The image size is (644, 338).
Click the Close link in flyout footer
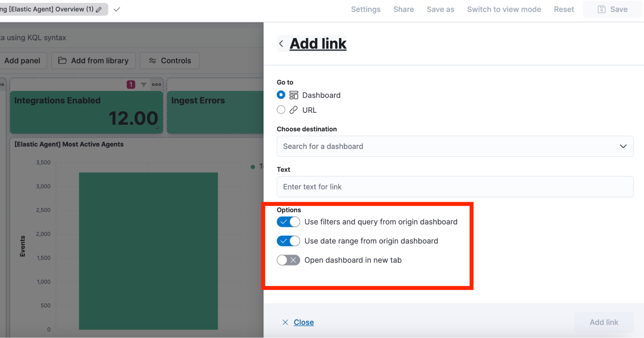[304, 322]
